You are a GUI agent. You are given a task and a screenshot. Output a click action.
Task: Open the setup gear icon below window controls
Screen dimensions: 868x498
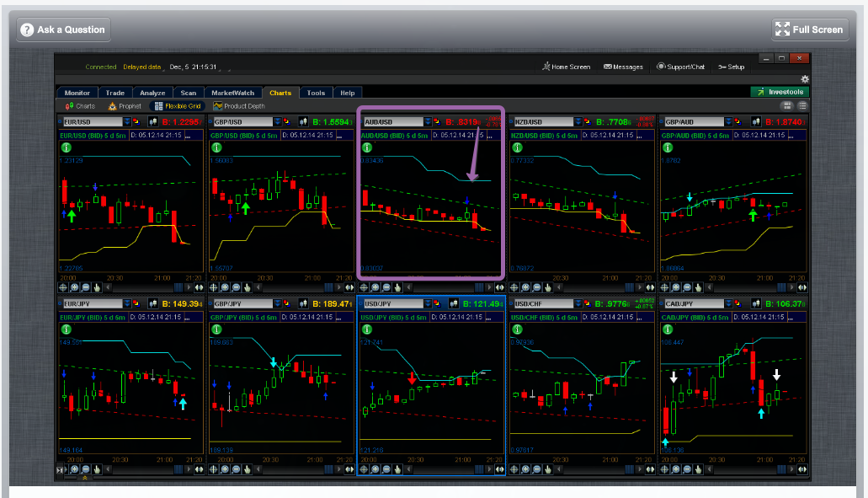click(x=804, y=79)
